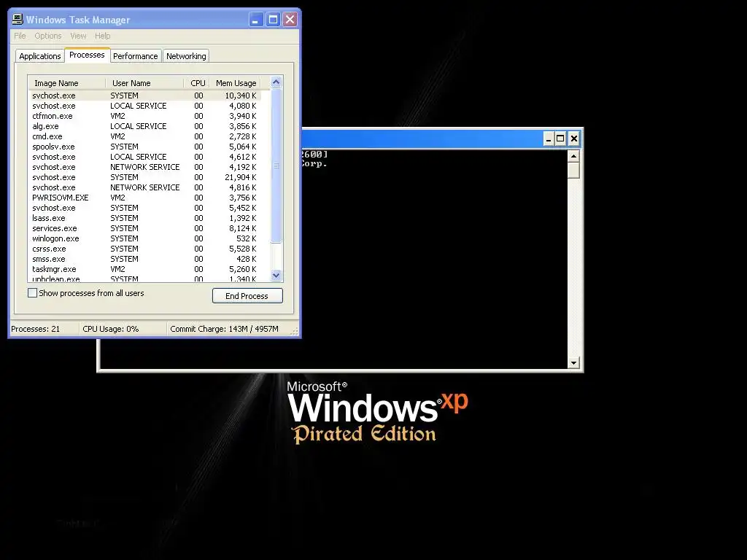Minimize the command prompt window
This screenshot has height=560, width=747.
(549, 139)
